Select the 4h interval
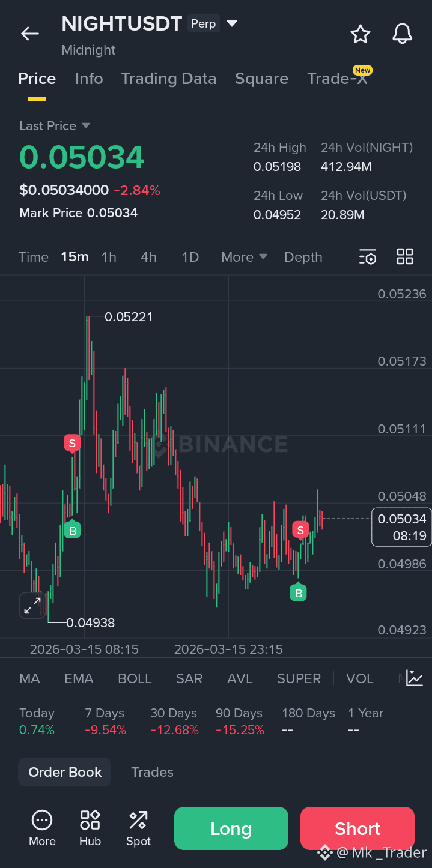Image resolution: width=432 pixels, height=868 pixels. (148, 257)
